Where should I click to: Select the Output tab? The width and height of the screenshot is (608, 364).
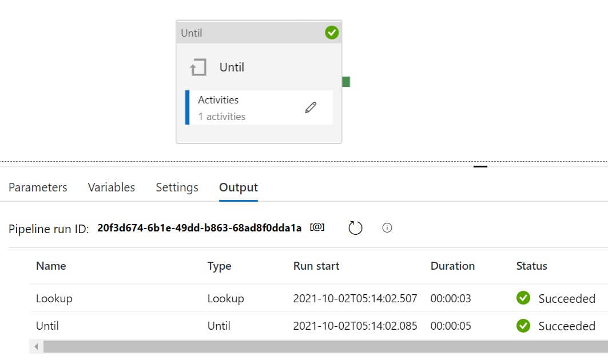click(239, 187)
